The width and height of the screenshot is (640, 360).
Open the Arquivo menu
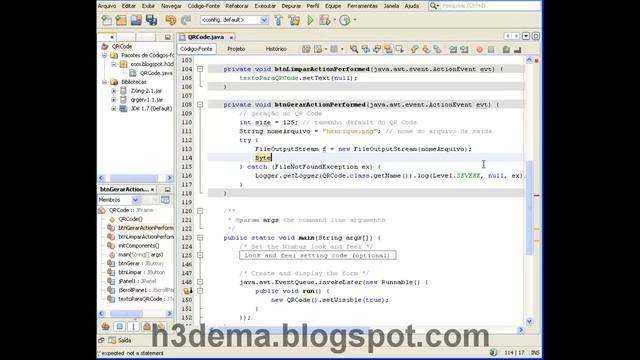coord(107,6)
